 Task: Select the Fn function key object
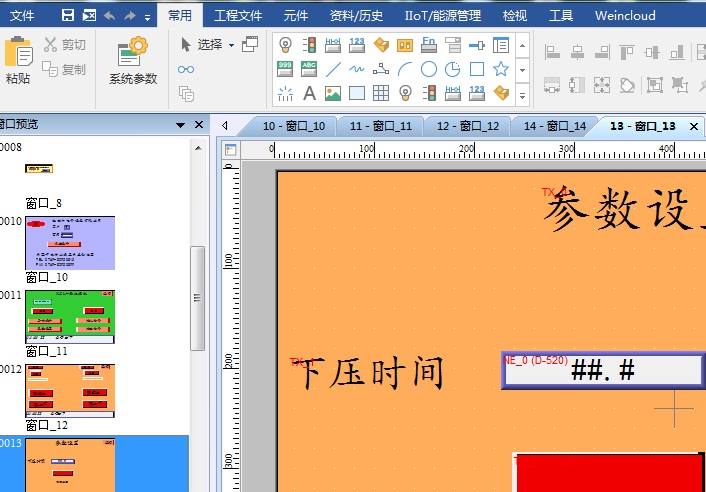[x=429, y=45]
